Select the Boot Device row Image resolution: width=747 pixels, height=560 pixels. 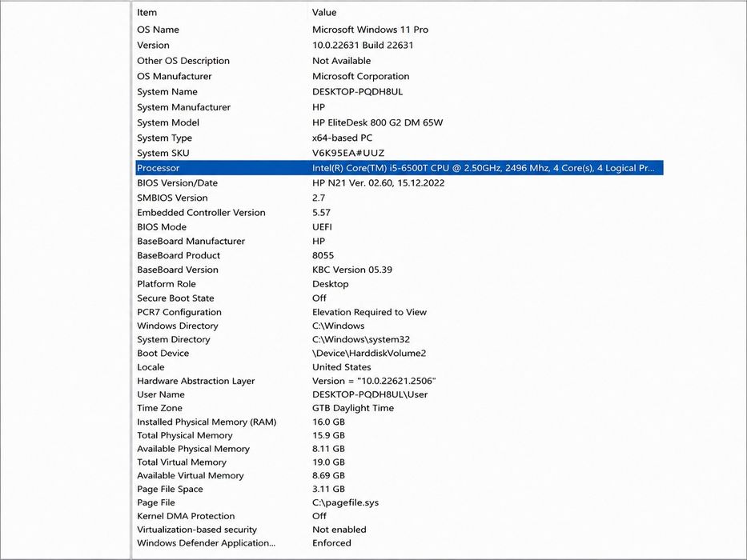400,354
